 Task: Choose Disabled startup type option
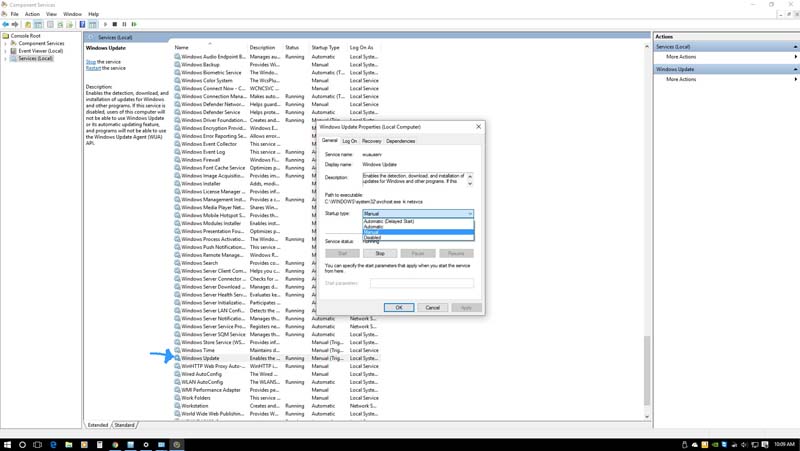pos(418,237)
